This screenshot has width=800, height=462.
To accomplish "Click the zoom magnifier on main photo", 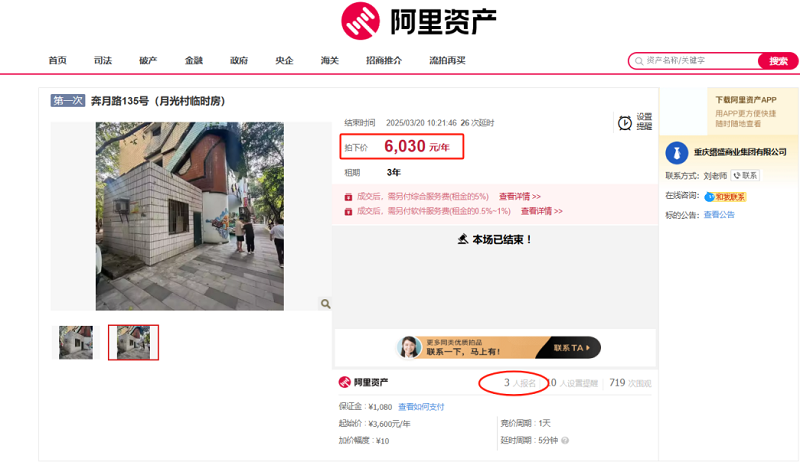I will [x=325, y=304].
